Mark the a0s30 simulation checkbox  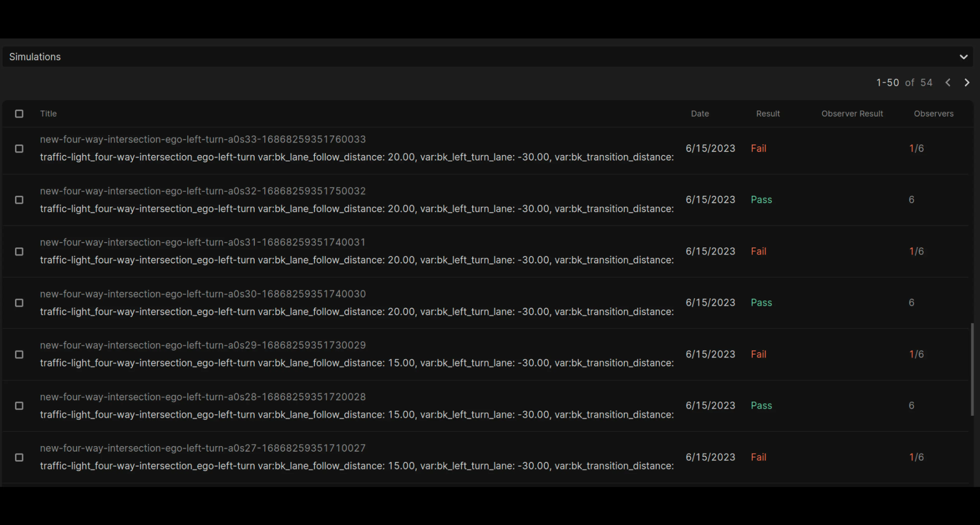point(19,303)
